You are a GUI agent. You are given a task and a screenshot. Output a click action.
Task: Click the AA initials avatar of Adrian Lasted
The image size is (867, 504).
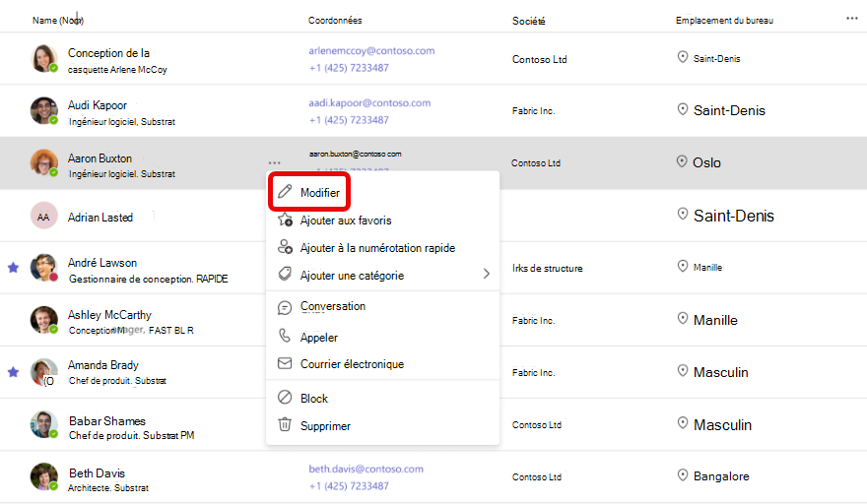pyautogui.click(x=43, y=216)
